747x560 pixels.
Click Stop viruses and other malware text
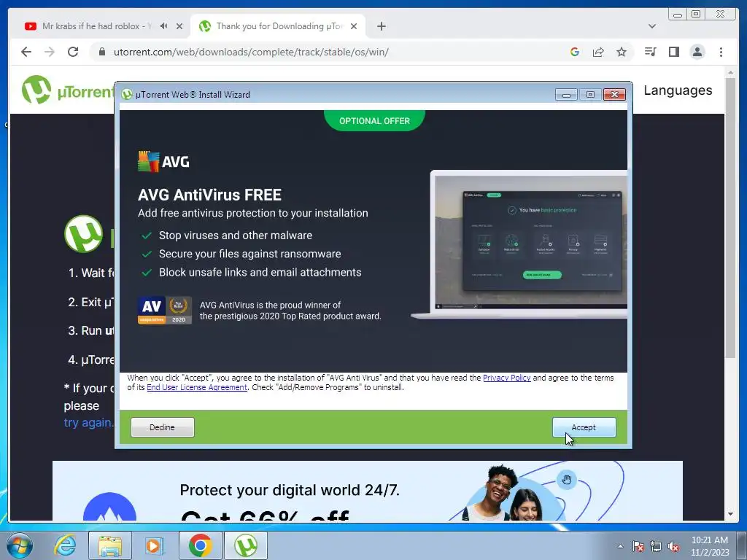click(236, 236)
